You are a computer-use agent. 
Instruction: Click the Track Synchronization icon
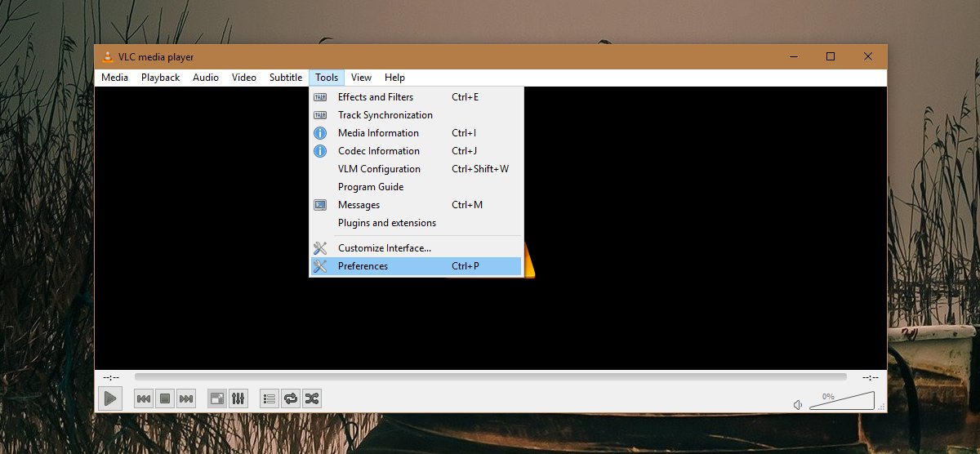(320, 115)
